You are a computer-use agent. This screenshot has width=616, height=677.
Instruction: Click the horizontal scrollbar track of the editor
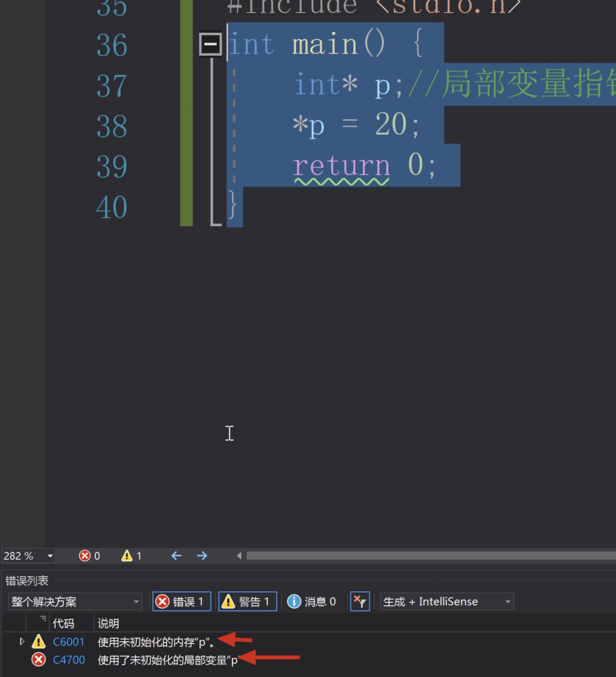pos(431,556)
